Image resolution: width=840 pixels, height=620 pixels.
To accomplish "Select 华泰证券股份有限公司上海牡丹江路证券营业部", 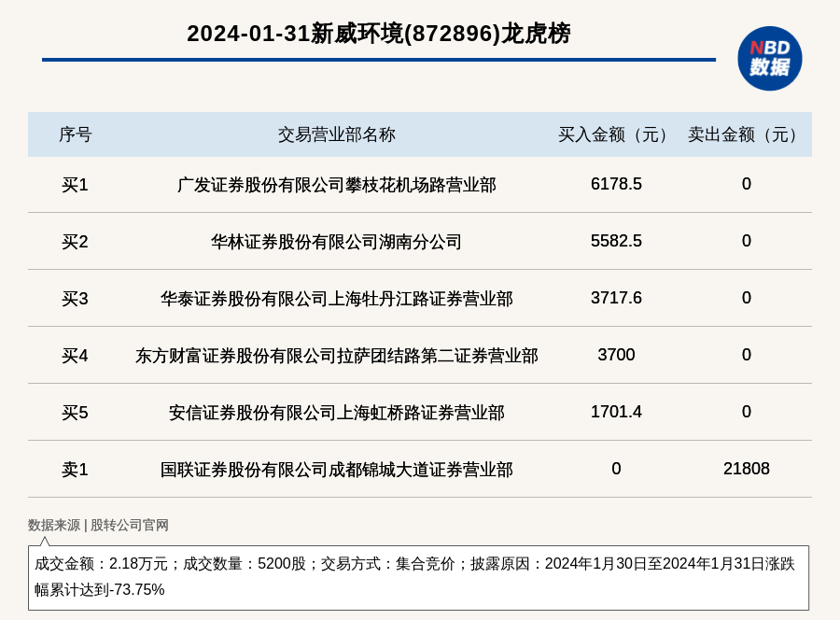I will (x=336, y=299).
